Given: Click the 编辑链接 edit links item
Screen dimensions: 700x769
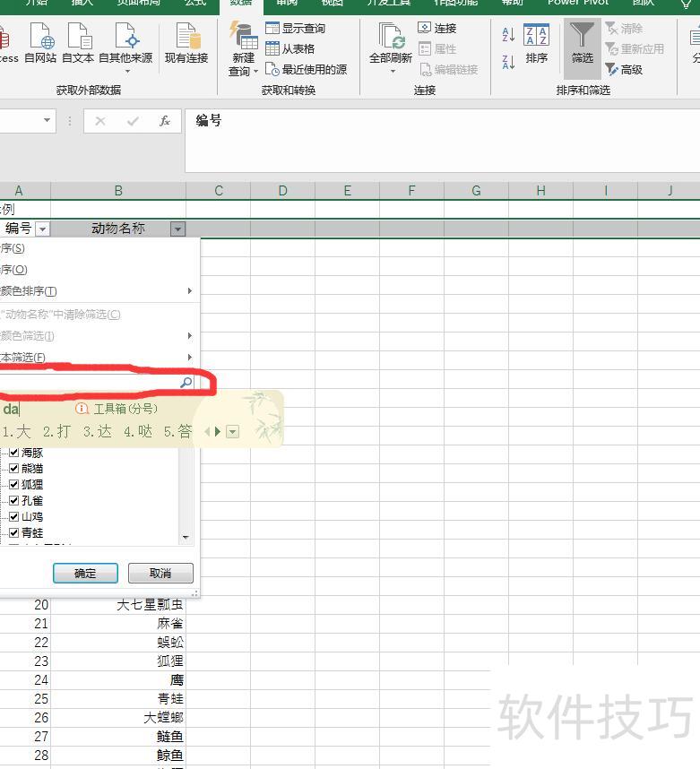Looking at the screenshot, I should pos(448,70).
